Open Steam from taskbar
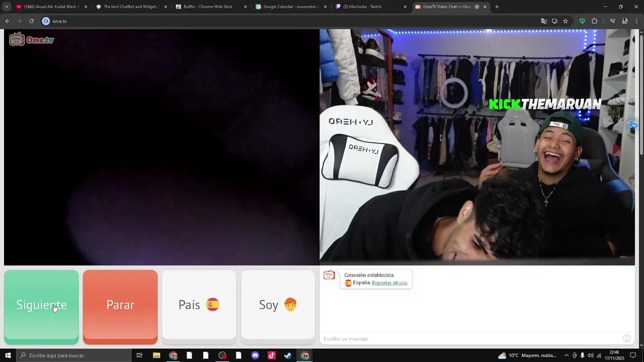 (x=288, y=355)
